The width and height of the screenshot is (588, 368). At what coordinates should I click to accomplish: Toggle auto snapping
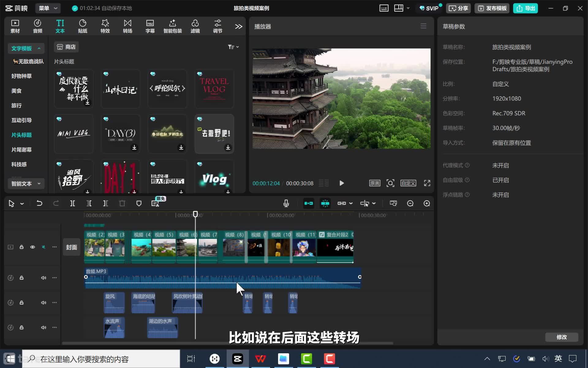click(325, 203)
